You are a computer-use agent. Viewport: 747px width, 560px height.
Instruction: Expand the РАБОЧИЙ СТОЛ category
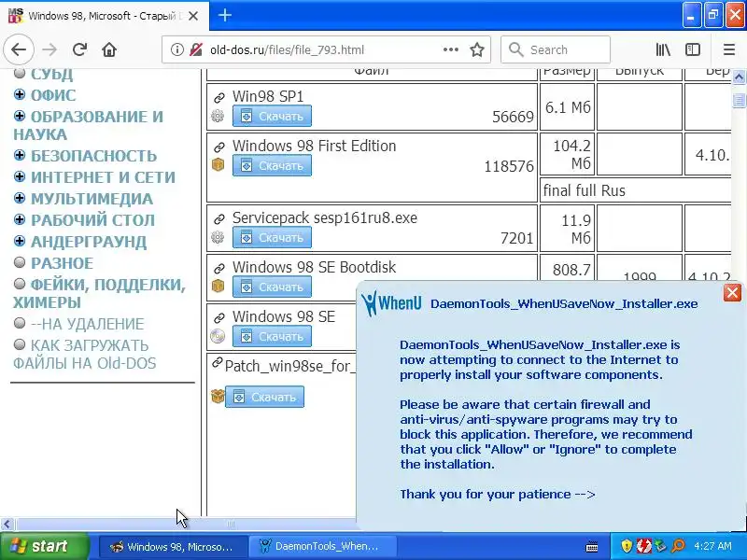tap(20, 219)
